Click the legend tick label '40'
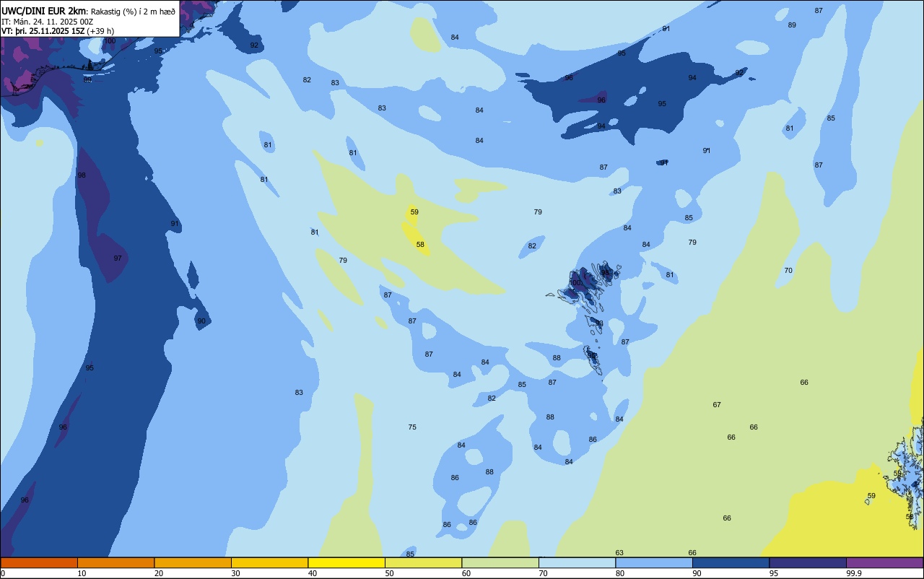 [312, 573]
